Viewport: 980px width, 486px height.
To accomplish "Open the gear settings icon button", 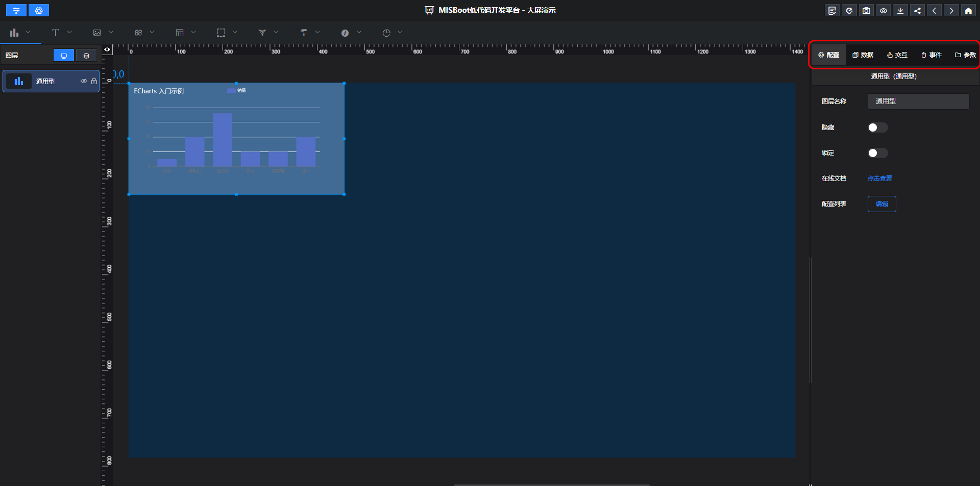I will tap(39, 10).
